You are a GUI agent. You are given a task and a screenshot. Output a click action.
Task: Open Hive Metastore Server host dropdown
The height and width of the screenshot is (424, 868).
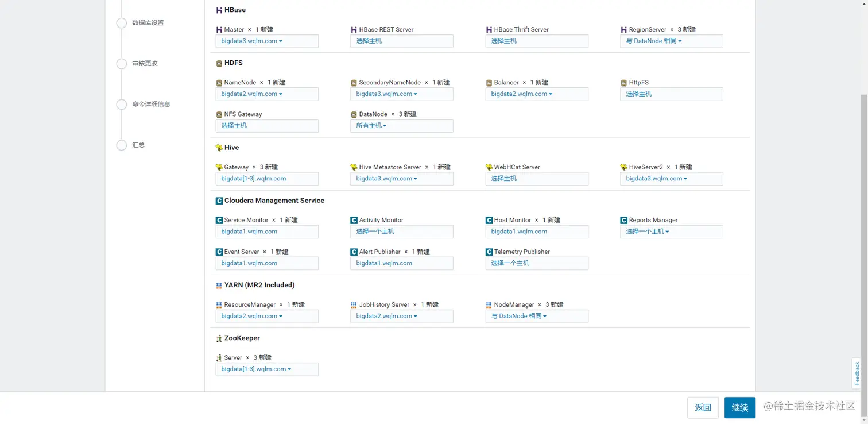[x=402, y=179]
